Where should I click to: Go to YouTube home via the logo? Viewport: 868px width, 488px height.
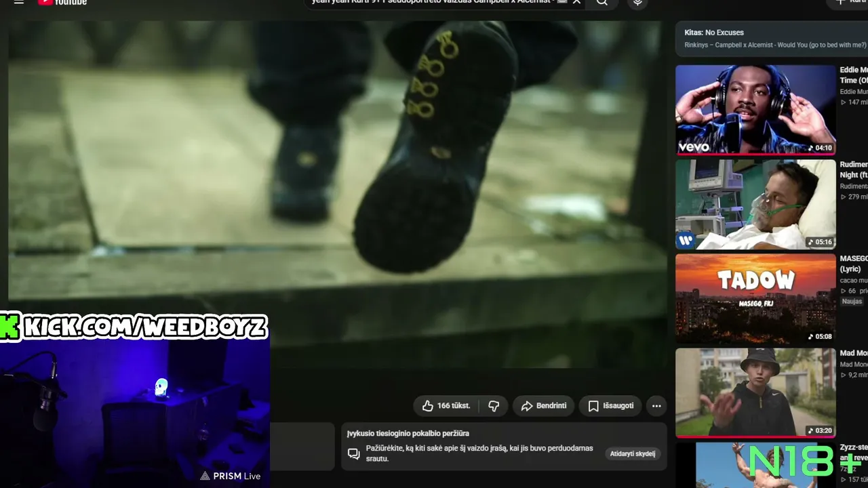pyautogui.click(x=62, y=2)
